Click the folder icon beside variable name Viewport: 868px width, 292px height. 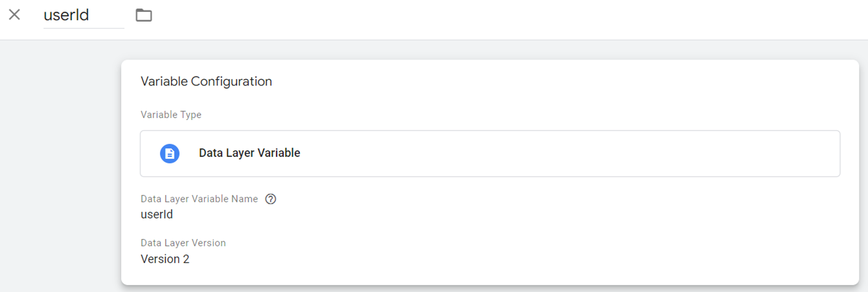144,15
